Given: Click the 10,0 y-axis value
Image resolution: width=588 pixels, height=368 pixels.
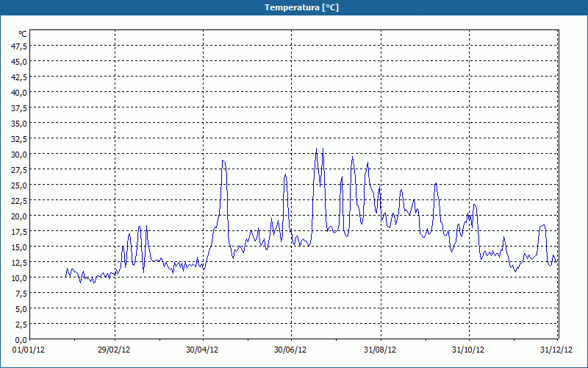Looking at the screenshot, I should coord(19,278).
